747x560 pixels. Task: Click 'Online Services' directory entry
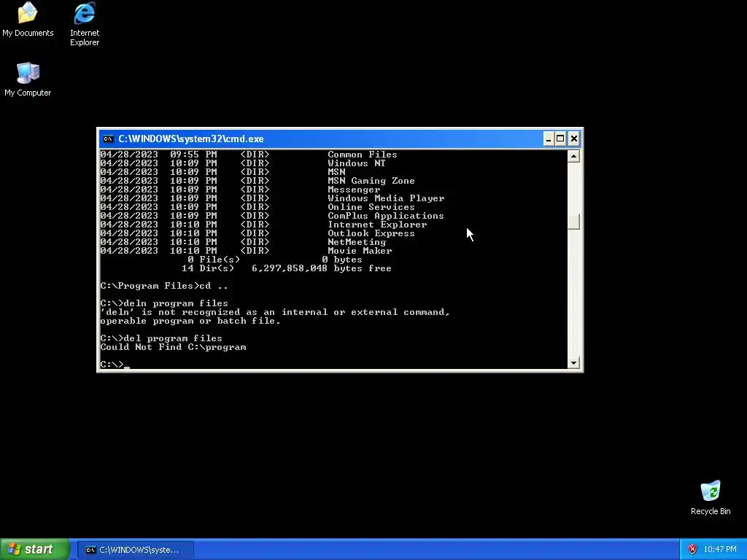coord(371,207)
